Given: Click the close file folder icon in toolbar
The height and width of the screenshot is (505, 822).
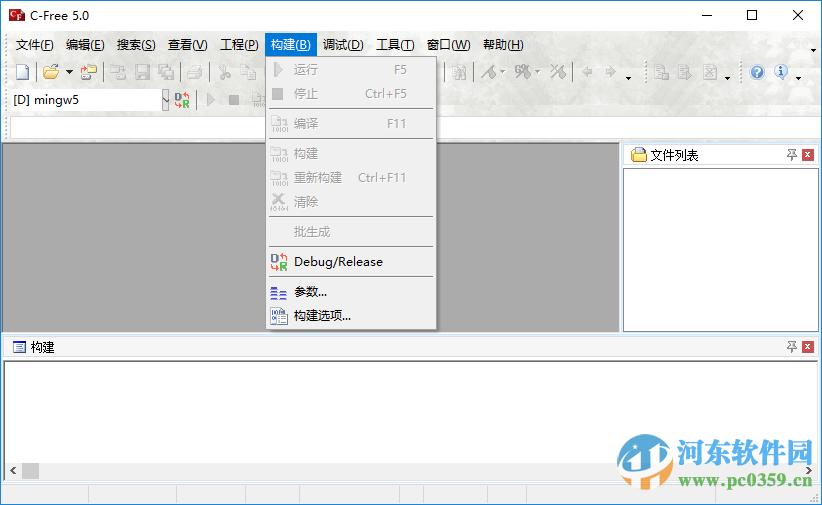Looking at the screenshot, I should coord(118,72).
